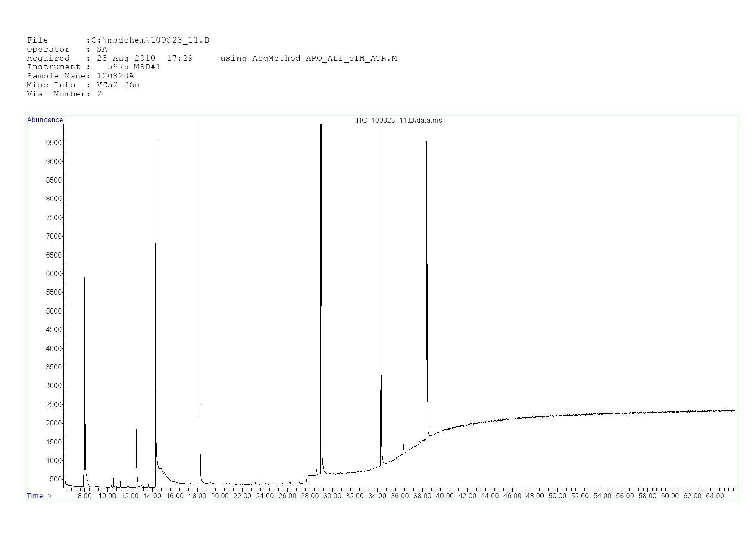This screenshot has height=534, width=756.
Task: Click the Misc Info text VC52 26m
Action: pyautogui.click(x=118, y=85)
